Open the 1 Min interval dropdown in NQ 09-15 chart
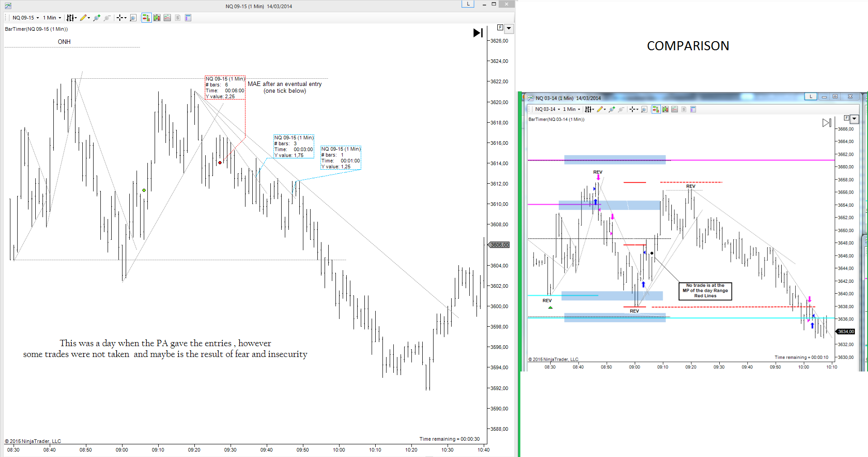The image size is (868, 457). point(52,18)
